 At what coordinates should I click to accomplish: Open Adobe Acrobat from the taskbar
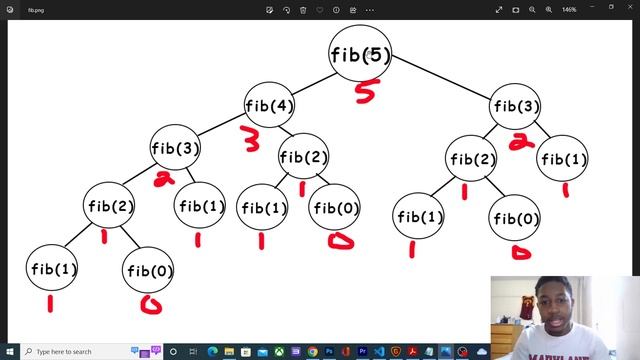tap(413, 351)
